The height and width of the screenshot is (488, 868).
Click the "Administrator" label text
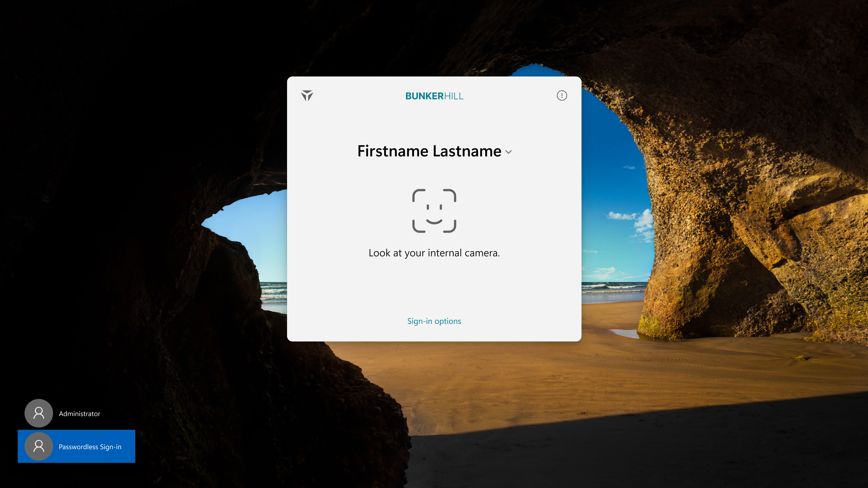tap(79, 414)
